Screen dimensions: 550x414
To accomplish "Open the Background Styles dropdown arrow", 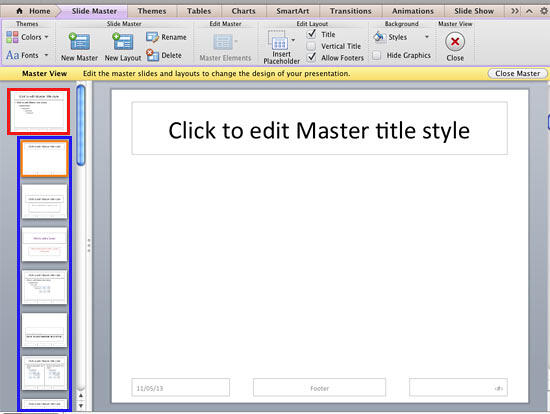I will [x=427, y=36].
